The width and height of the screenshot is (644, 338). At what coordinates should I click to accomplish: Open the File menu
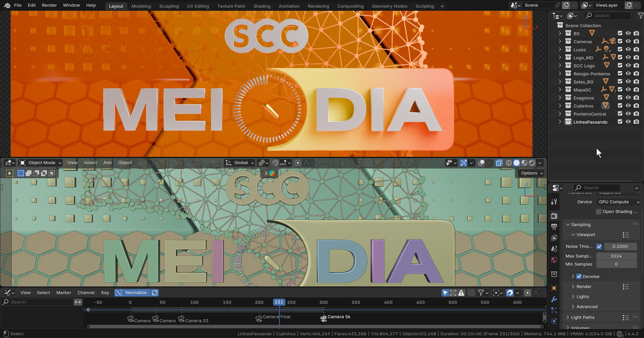click(18, 5)
